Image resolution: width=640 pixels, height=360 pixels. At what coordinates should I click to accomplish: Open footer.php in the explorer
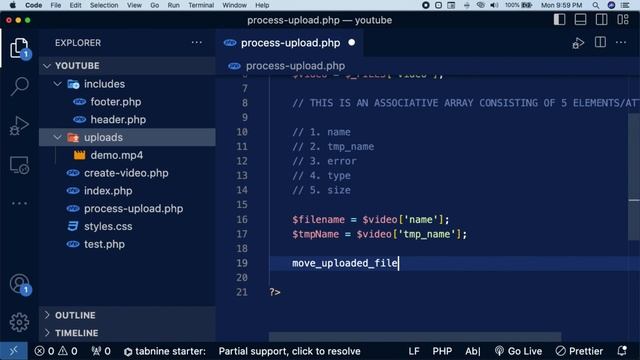(116, 102)
